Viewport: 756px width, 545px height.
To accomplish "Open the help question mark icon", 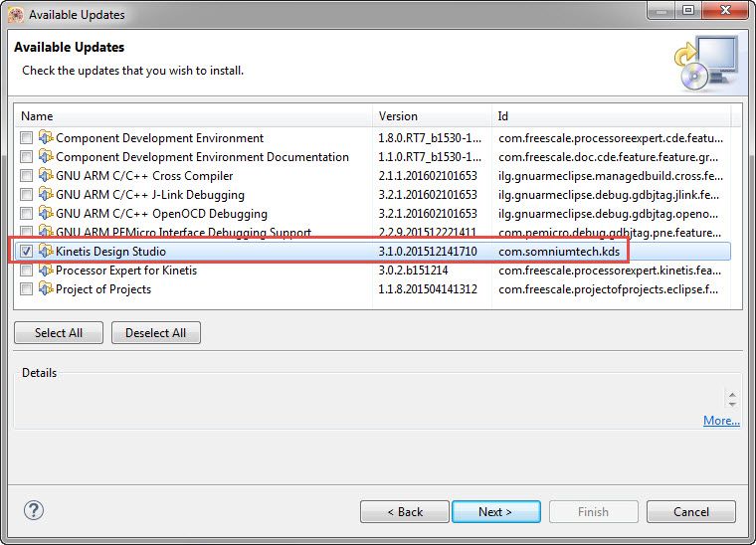I will tap(34, 510).
